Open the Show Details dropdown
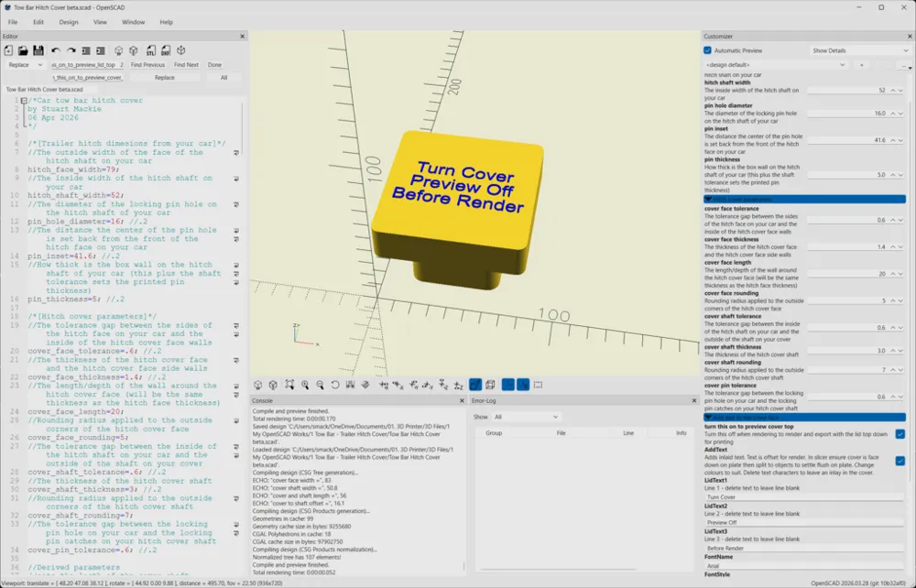Image resolution: width=916 pixels, height=588 pixels. (860, 50)
